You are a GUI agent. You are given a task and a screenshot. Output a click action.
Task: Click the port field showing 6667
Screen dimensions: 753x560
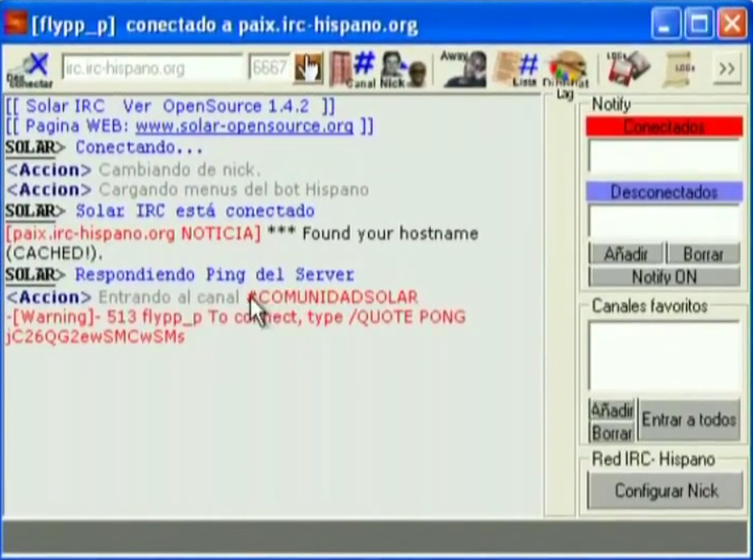(269, 68)
